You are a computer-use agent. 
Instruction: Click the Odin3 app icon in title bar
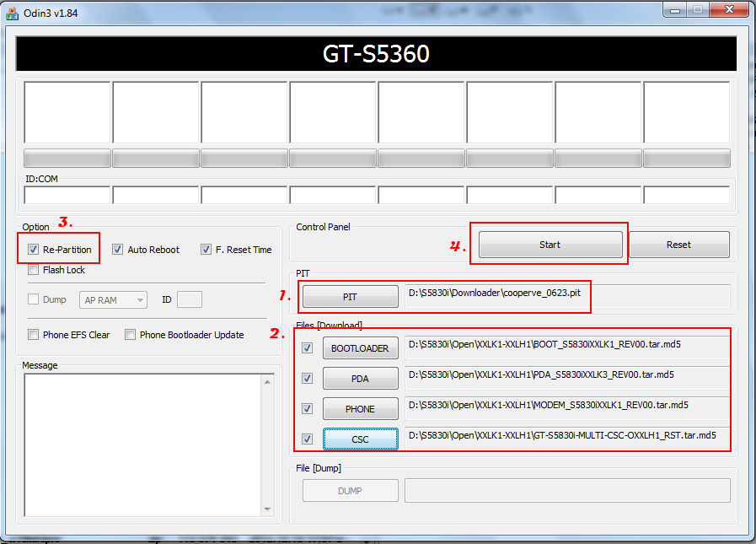[x=13, y=10]
